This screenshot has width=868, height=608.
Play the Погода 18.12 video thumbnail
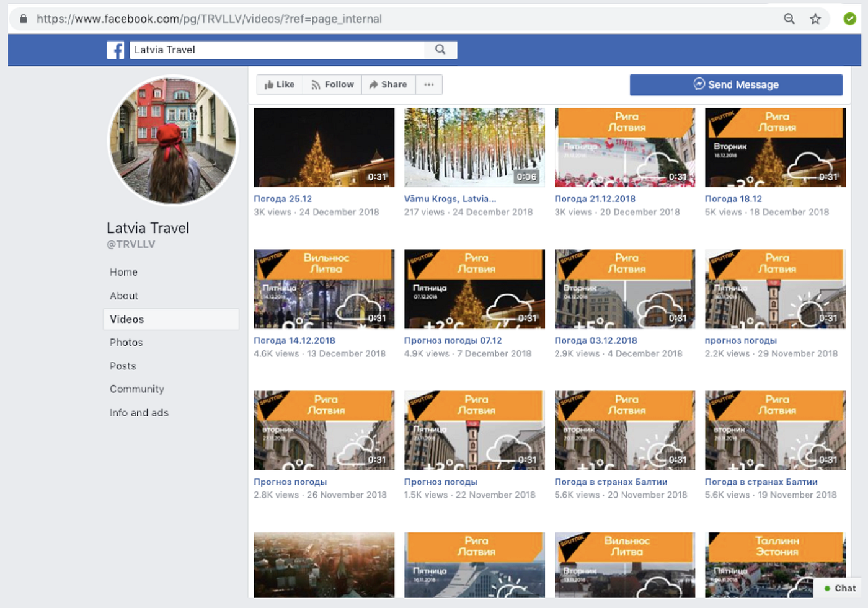(775, 148)
